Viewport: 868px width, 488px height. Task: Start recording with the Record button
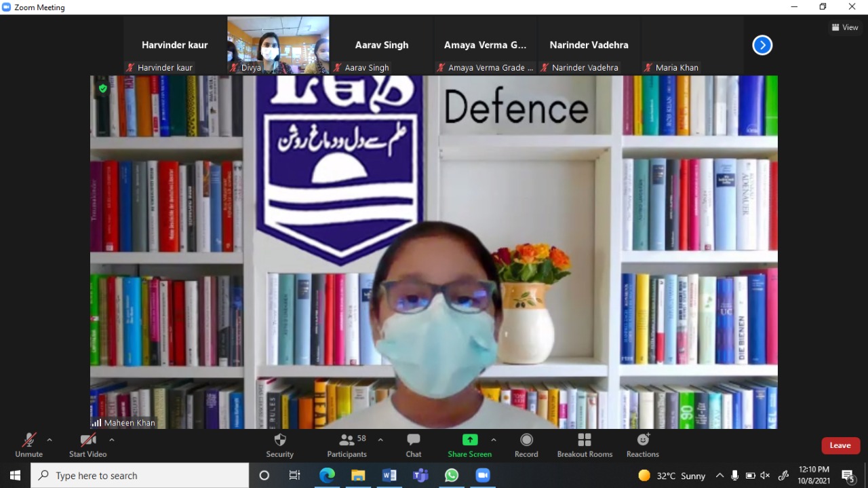526,446
